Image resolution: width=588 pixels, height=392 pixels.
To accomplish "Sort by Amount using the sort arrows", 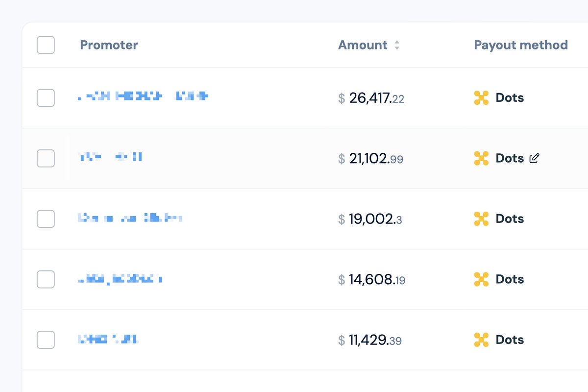I will click(397, 45).
